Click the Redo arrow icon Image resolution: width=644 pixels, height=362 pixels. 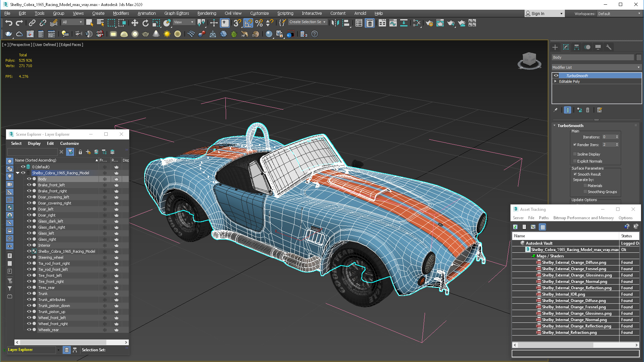tap(19, 23)
